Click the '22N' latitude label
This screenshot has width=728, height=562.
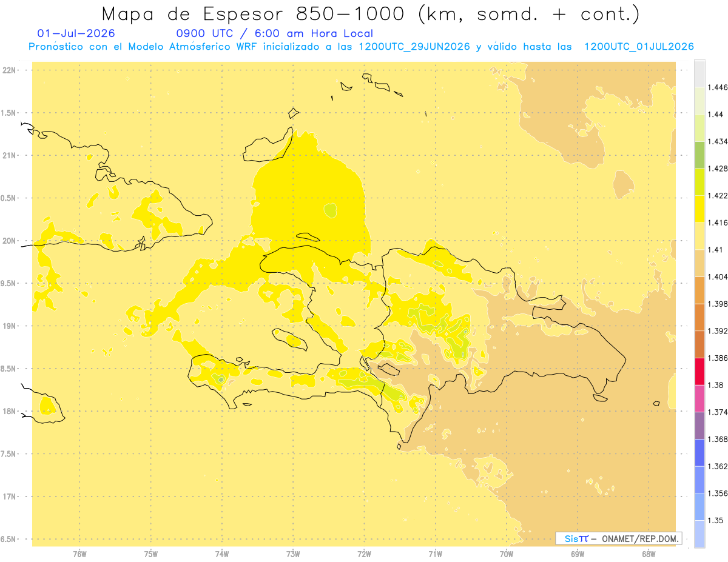[x=10, y=70]
